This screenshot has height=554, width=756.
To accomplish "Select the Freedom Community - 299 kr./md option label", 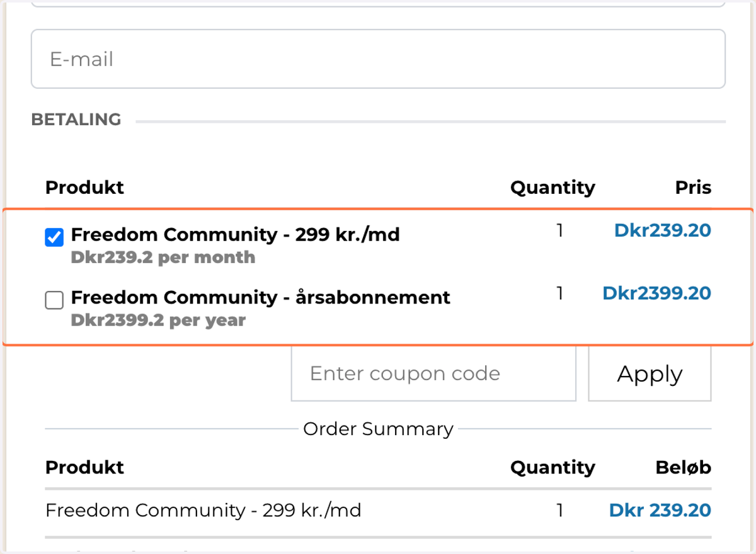I will tap(236, 235).
